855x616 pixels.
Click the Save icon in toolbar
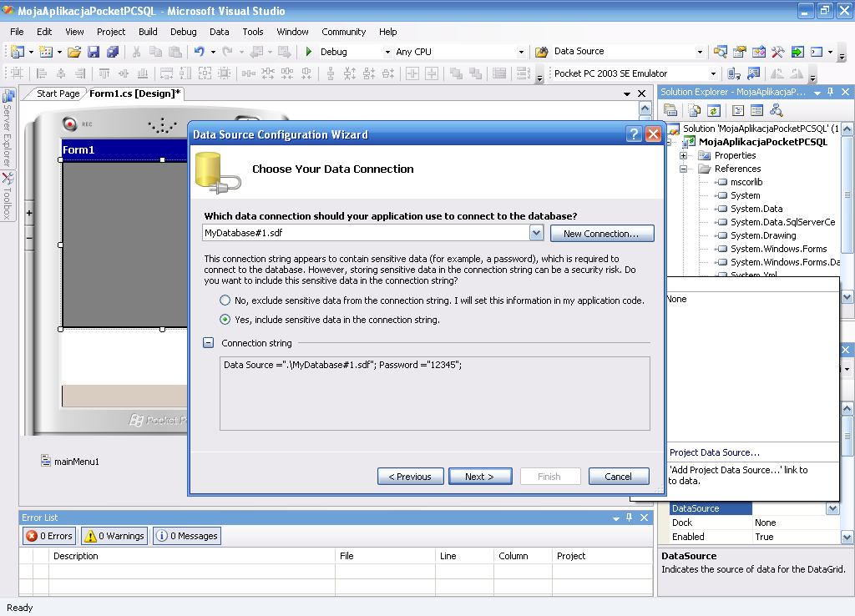[x=94, y=52]
